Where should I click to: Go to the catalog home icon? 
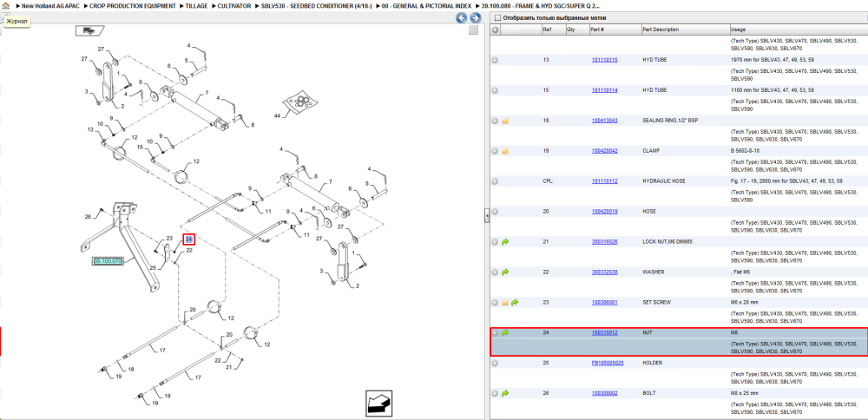click(x=6, y=5)
